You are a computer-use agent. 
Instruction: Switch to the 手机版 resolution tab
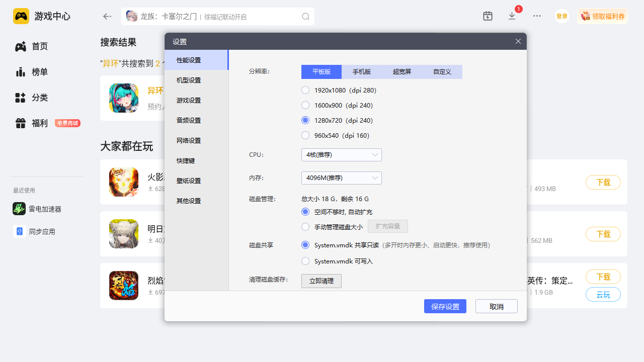point(361,72)
